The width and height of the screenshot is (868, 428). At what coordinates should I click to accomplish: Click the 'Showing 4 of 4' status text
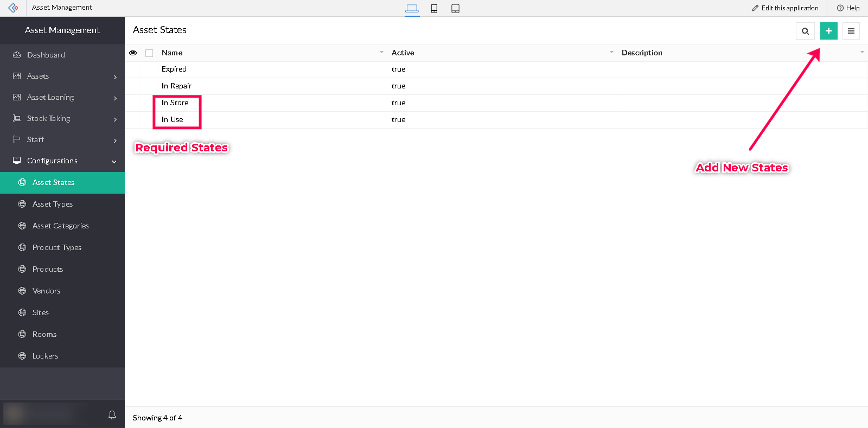tap(157, 418)
